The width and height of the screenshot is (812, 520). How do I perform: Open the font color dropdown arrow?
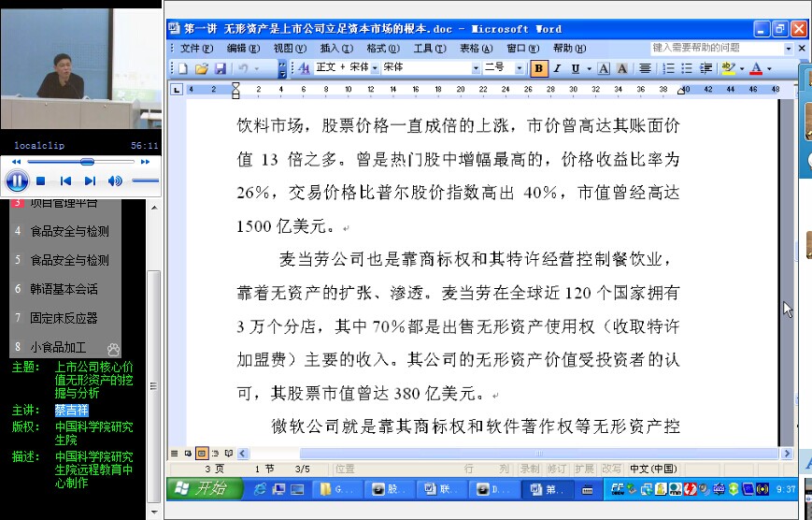(769, 68)
